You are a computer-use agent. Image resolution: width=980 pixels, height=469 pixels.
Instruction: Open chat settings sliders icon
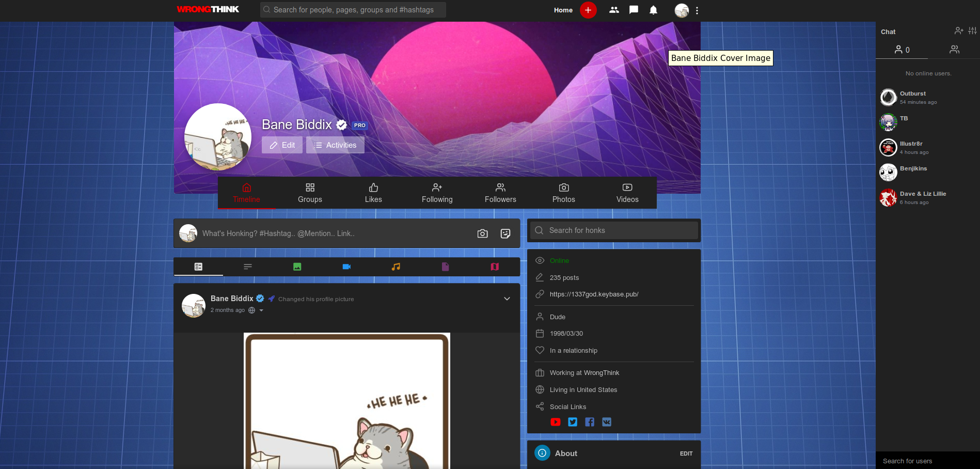point(973,31)
